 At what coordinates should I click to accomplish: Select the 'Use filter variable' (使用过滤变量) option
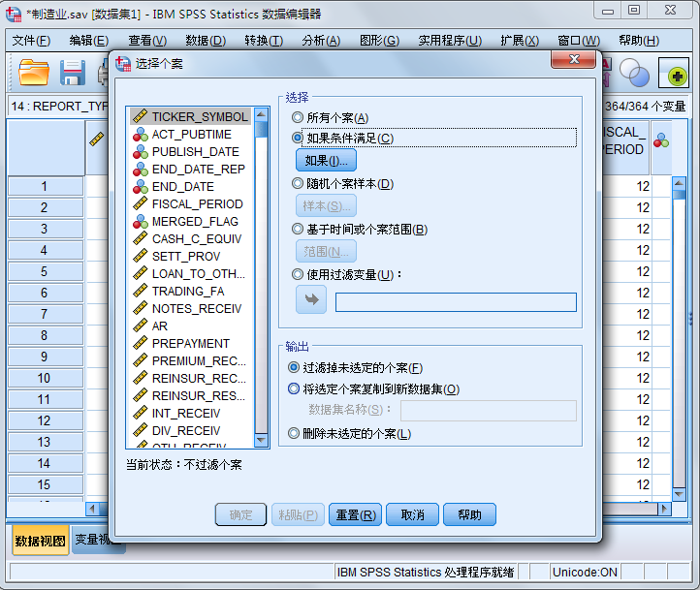coord(346,275)
